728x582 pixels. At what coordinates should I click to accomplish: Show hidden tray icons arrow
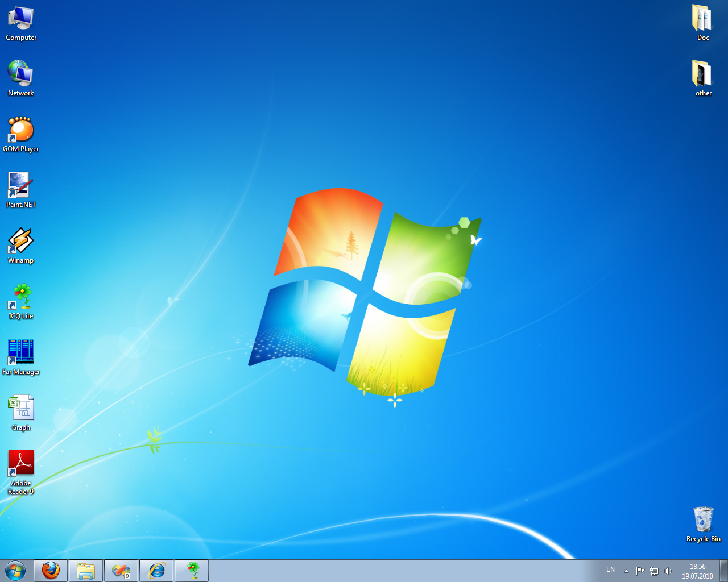[x=626, y=571]
